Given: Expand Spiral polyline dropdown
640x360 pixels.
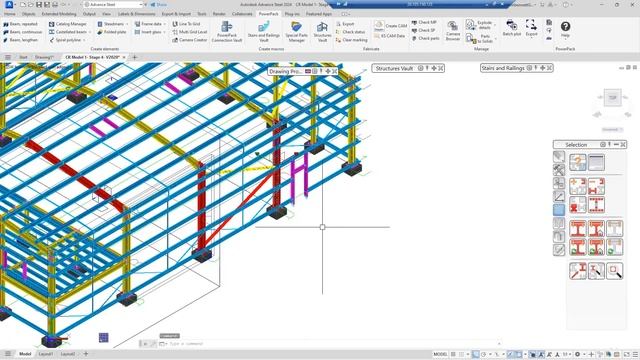Looking at the screenshot, I should tap(84, 40).
